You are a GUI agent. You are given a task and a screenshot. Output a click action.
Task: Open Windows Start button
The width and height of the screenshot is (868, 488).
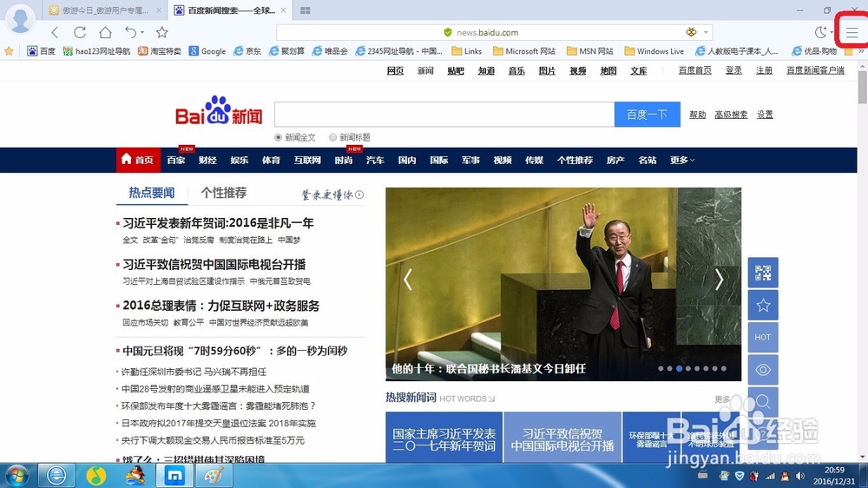[16, 475]
